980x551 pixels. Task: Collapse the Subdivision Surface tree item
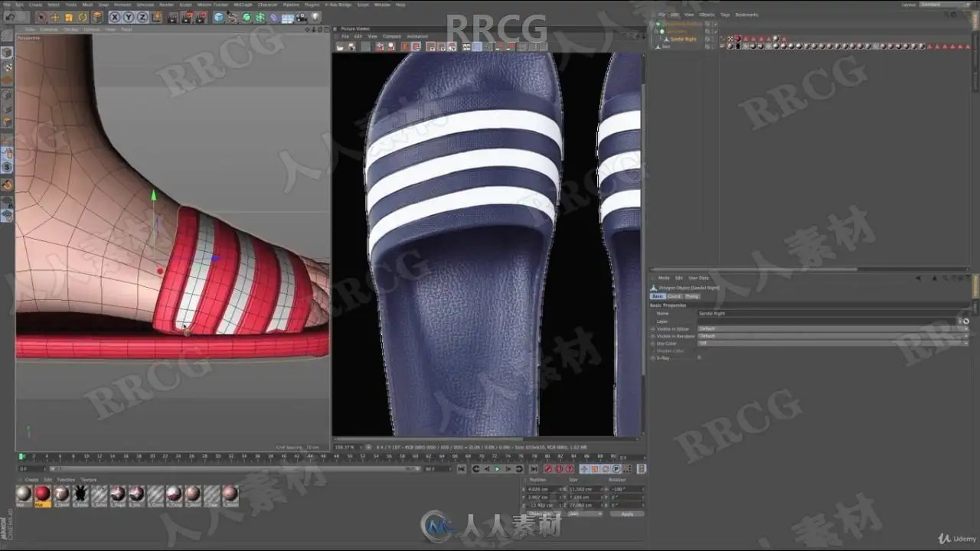tap(653, 24)
